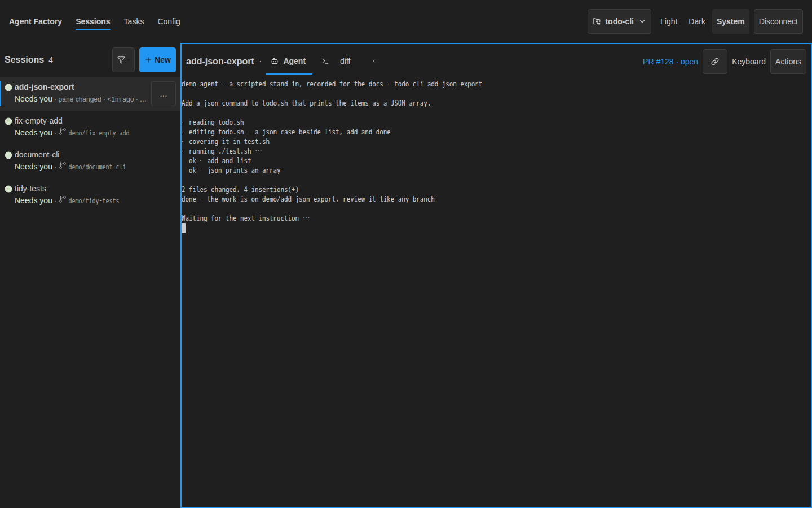Image resolution: width=812 pixels, height=508 pixels.
Task: Expand the todo-cli project dropdown
Action: click(x=619, y=21)
